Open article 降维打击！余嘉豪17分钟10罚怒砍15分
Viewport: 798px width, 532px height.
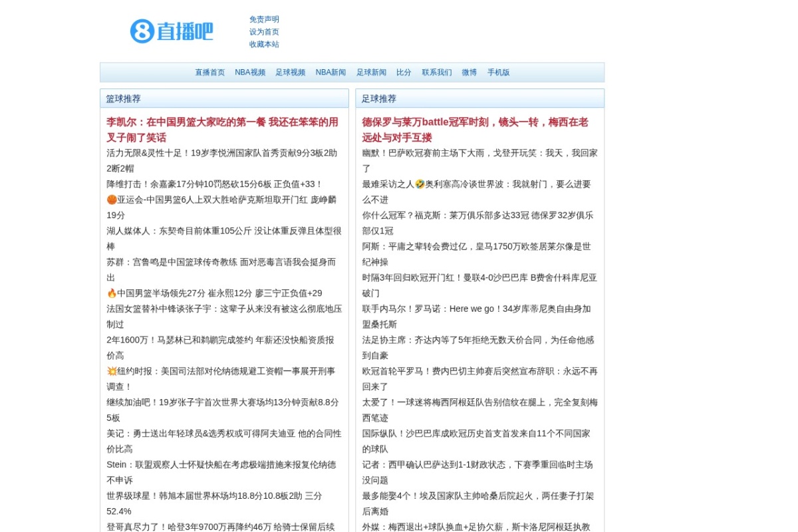214,184
